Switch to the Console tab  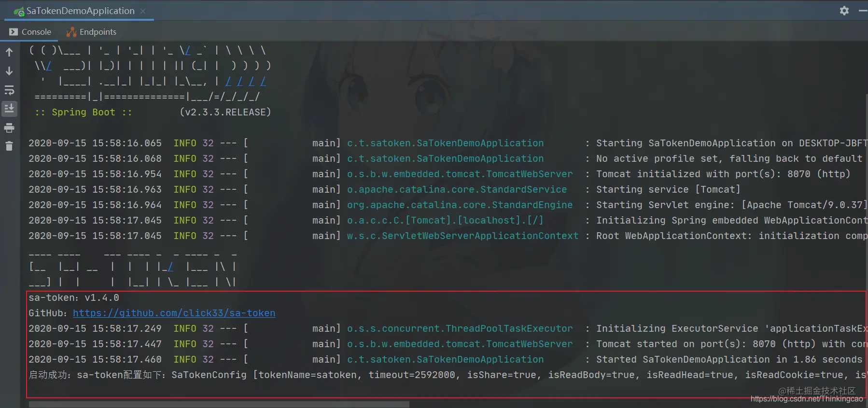click(30, 32)
